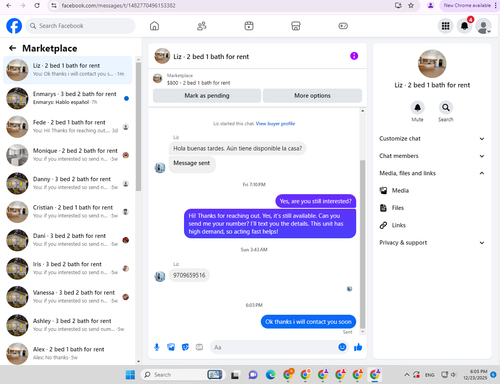500x384 pixels.
Task: Open the Windows Start button
Action: (130, 375)
